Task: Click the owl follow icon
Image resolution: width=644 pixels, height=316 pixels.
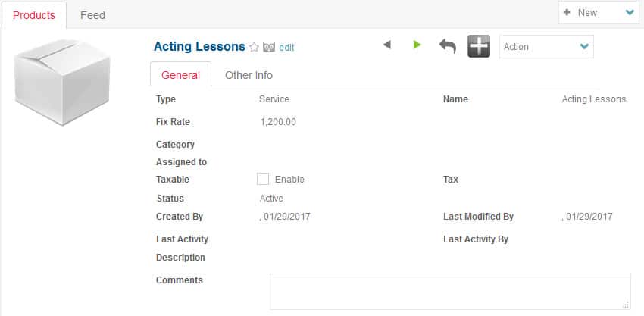Action: pos(269,47)
